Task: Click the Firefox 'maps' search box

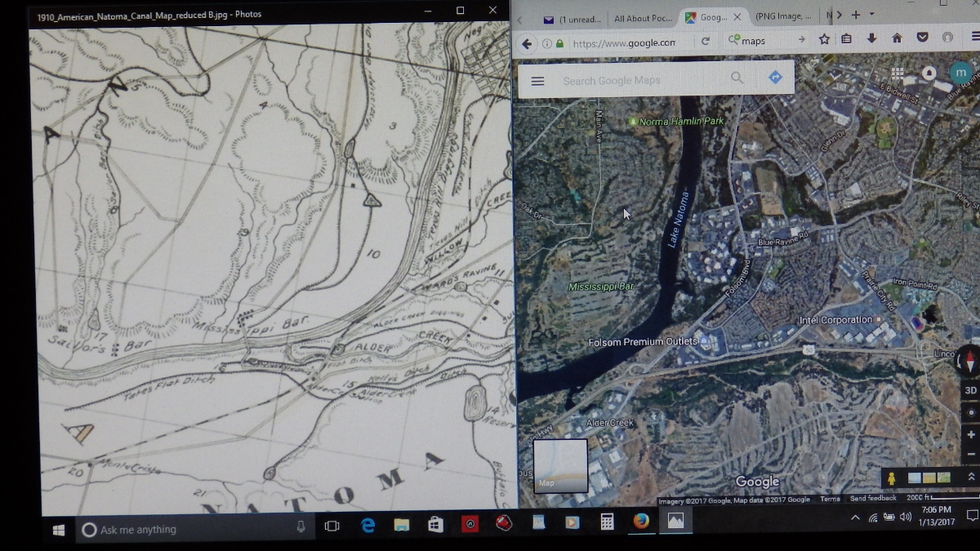Action: tap(764, 41)
